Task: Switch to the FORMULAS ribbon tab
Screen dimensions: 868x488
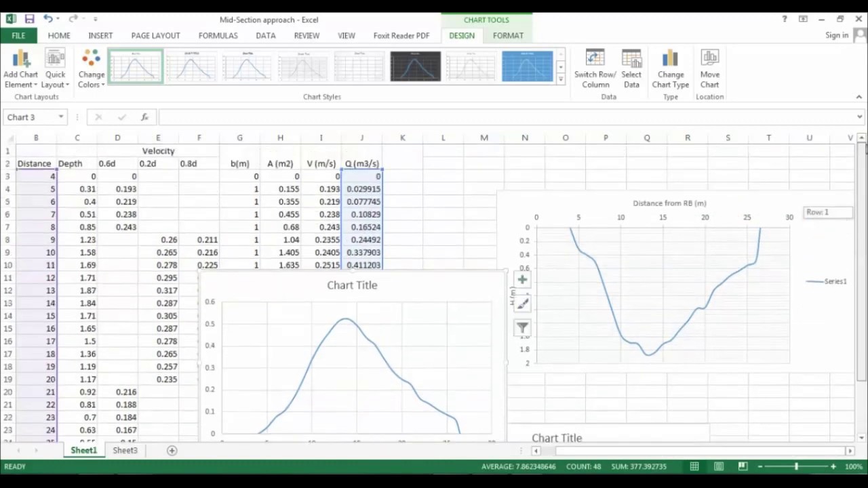Action: point(218,35)
